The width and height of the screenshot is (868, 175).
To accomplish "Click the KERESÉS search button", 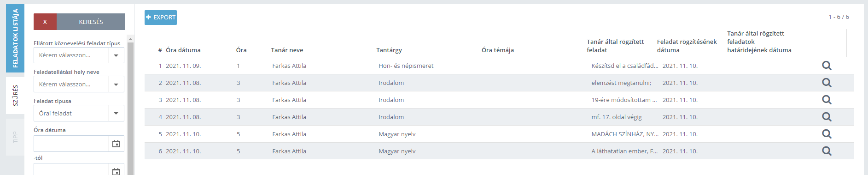I will [x=91, y=22].
